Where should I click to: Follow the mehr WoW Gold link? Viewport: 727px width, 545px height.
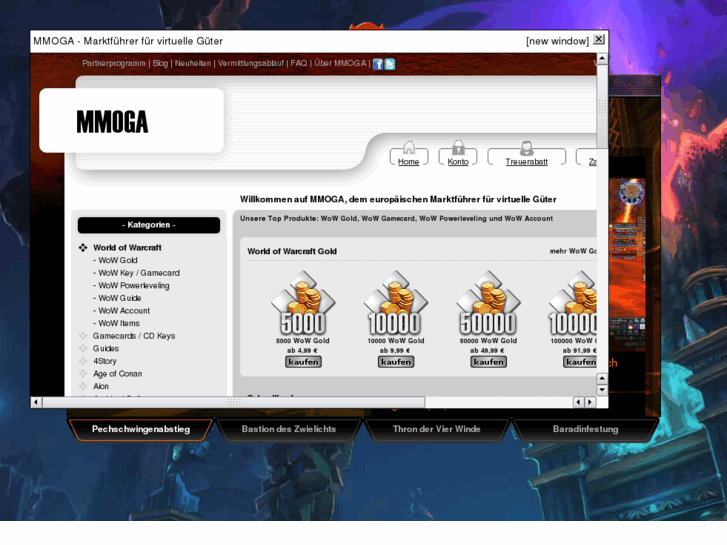573,251
